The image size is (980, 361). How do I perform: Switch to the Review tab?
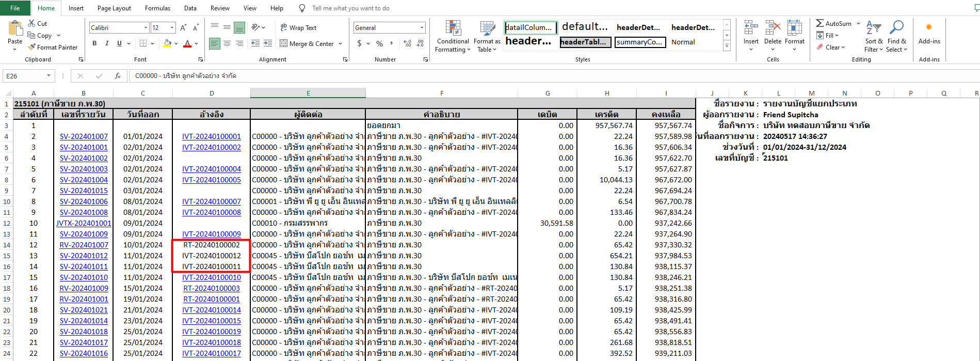[220, 8]
